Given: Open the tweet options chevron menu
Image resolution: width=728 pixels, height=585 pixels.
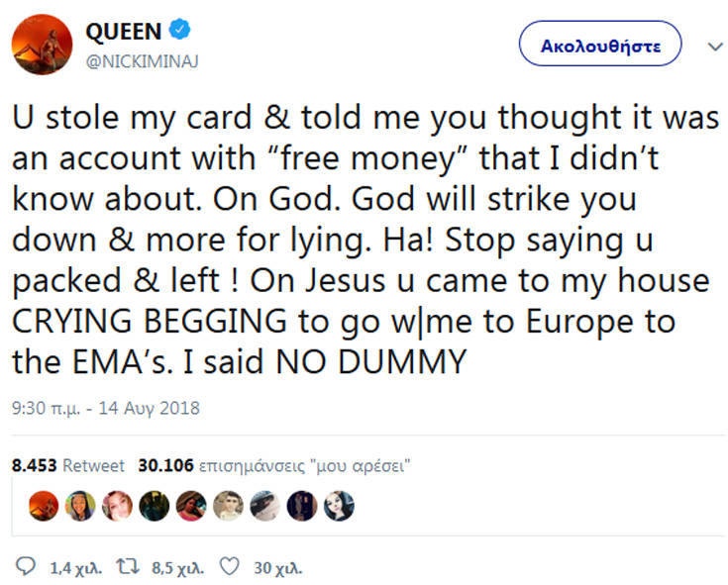Looking at the screenshot, I should [714, 47].
